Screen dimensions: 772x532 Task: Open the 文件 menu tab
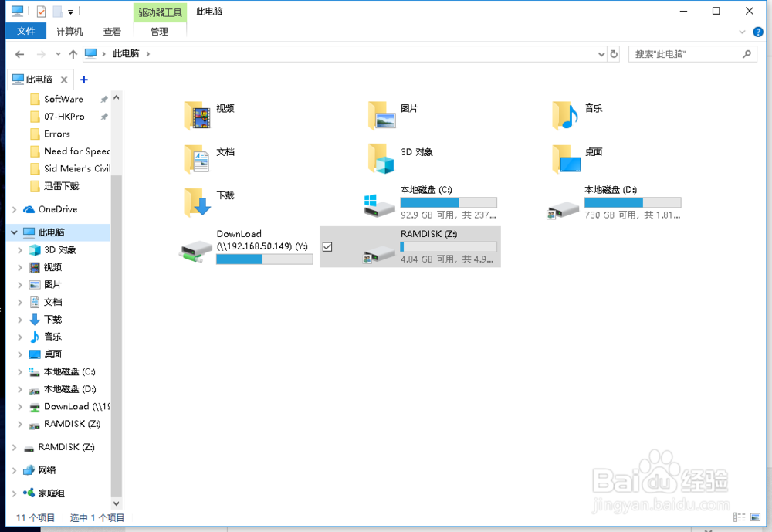[x=26, y=31]
